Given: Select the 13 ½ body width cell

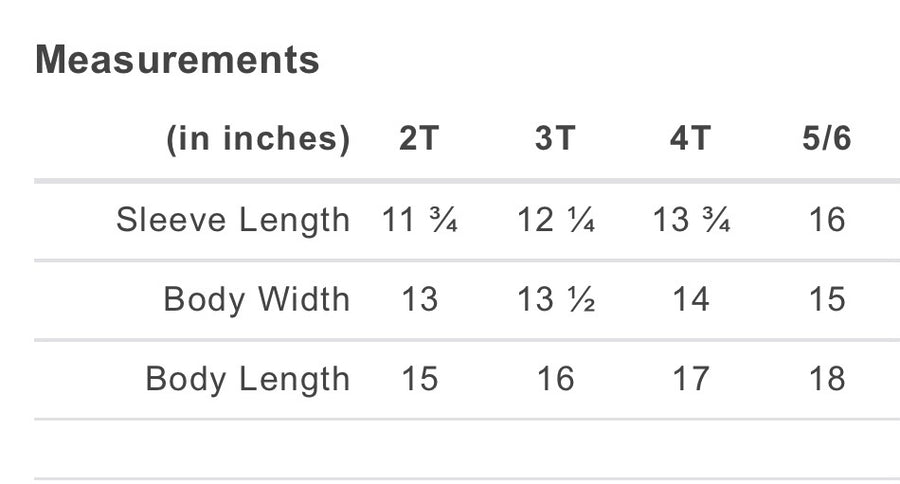Looking at the screenshot, I should (556, 299).
